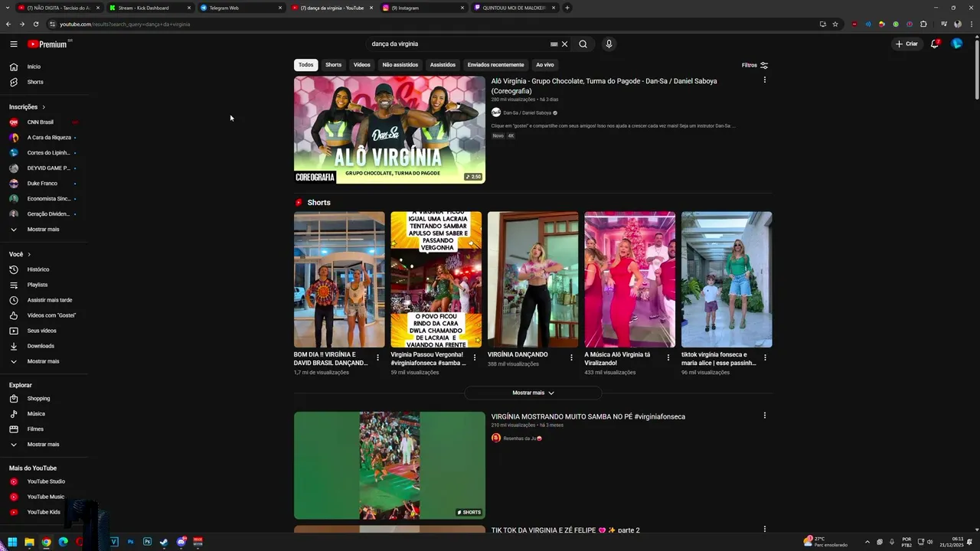980x551 pixels.
Task: Play the BOM DIA Virgínia e David Brasil short
Action: [339, 279]
